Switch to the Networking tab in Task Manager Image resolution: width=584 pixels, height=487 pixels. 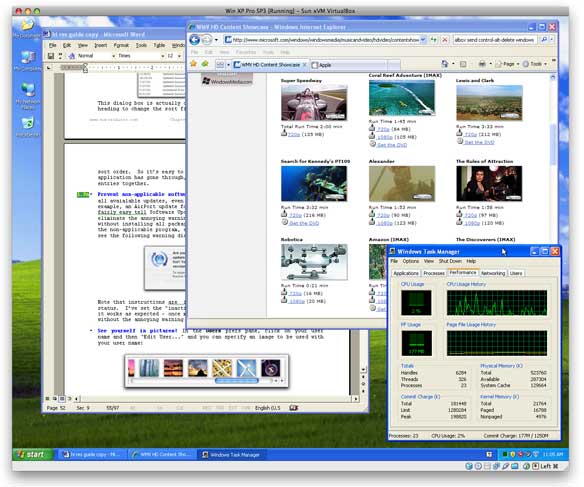click(x=493, y=273)
